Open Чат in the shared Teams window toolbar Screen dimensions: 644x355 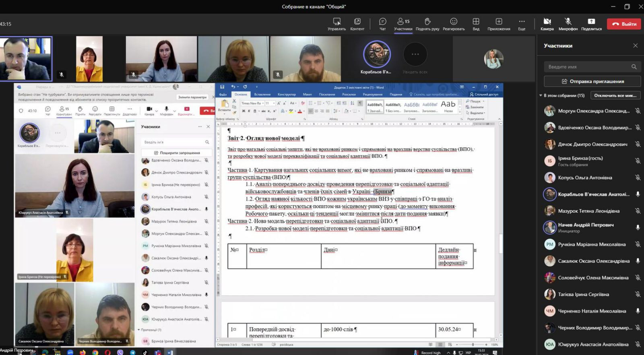click(48, 110)
